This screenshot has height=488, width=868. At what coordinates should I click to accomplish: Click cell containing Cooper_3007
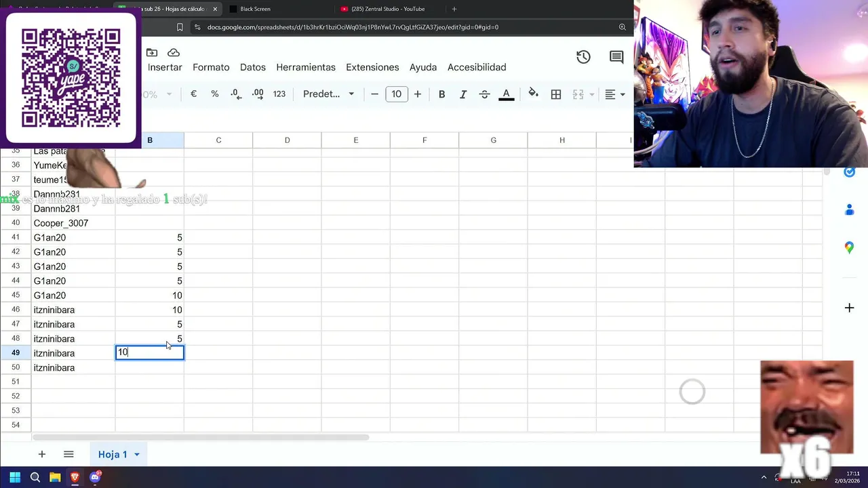[73, 223]
